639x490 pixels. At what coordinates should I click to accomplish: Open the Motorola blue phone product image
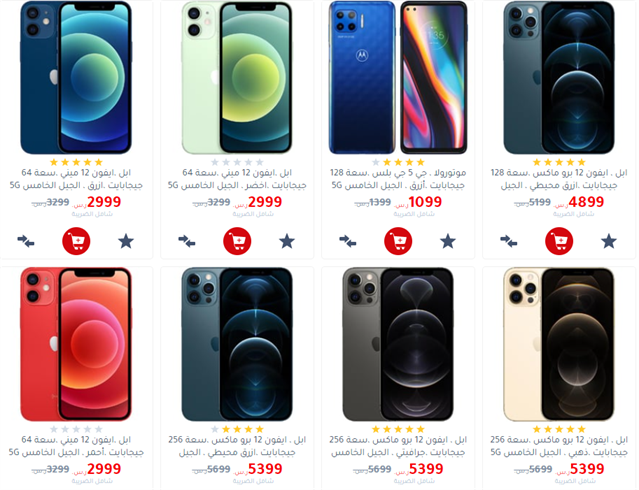click(x=398, y=77)
